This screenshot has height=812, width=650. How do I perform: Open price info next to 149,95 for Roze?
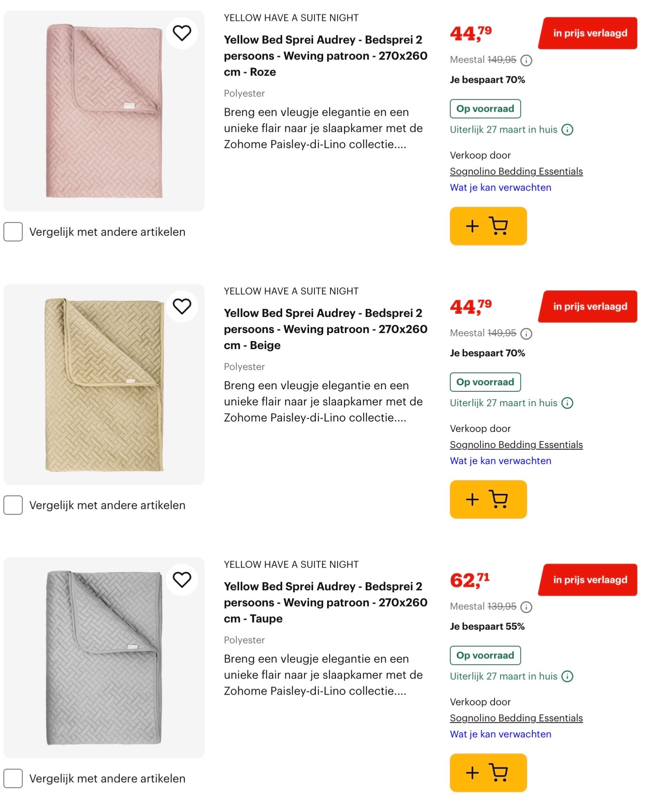tap(526, 61)
